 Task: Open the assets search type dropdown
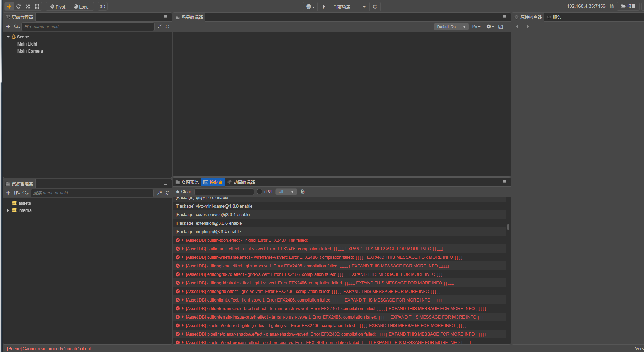(25, 193)
